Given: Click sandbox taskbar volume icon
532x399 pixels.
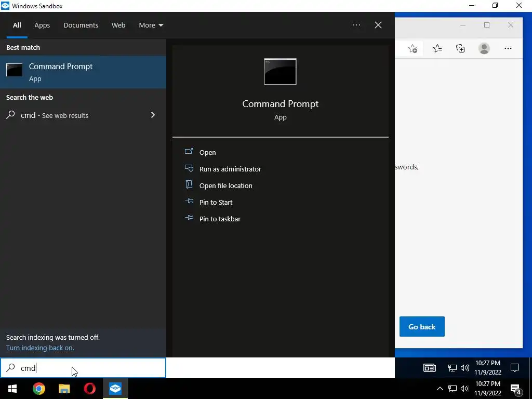Looking at the screenshot, I should [x=465, y=368].
